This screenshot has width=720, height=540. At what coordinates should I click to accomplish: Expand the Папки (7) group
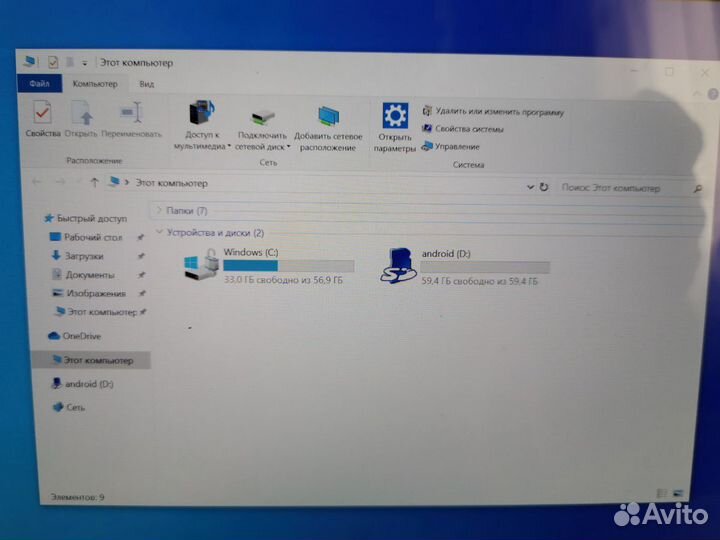159,210
